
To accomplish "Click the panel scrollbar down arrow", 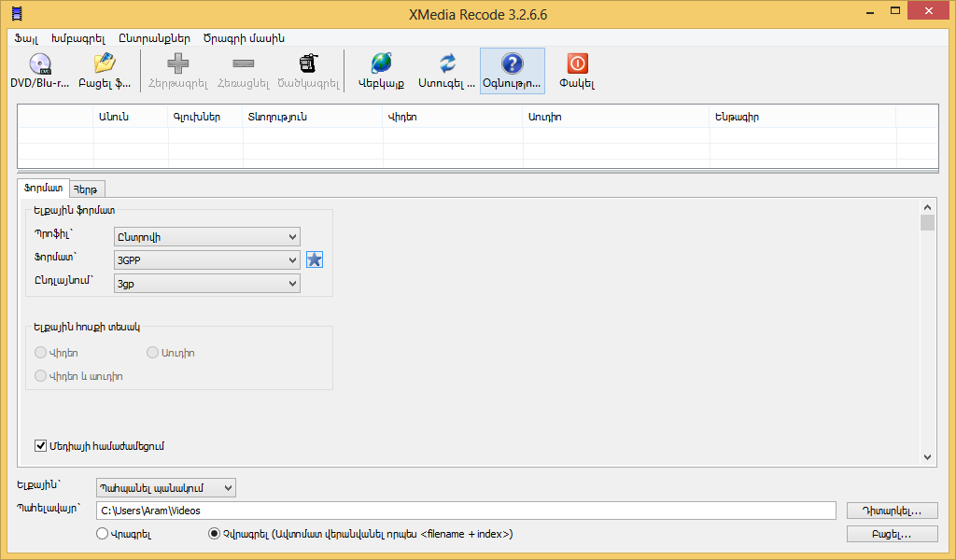I will click(927, 457).
